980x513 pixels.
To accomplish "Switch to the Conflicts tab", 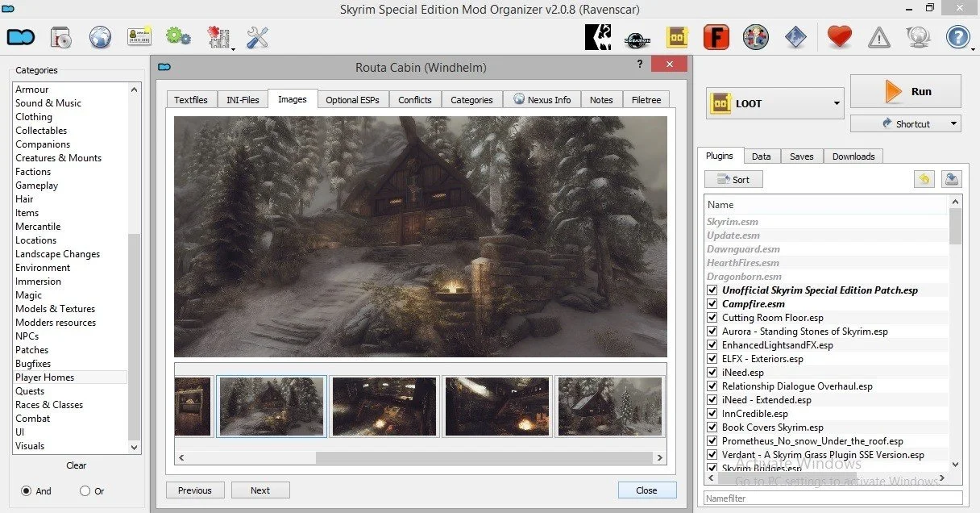I will click(x=415, y=99).
